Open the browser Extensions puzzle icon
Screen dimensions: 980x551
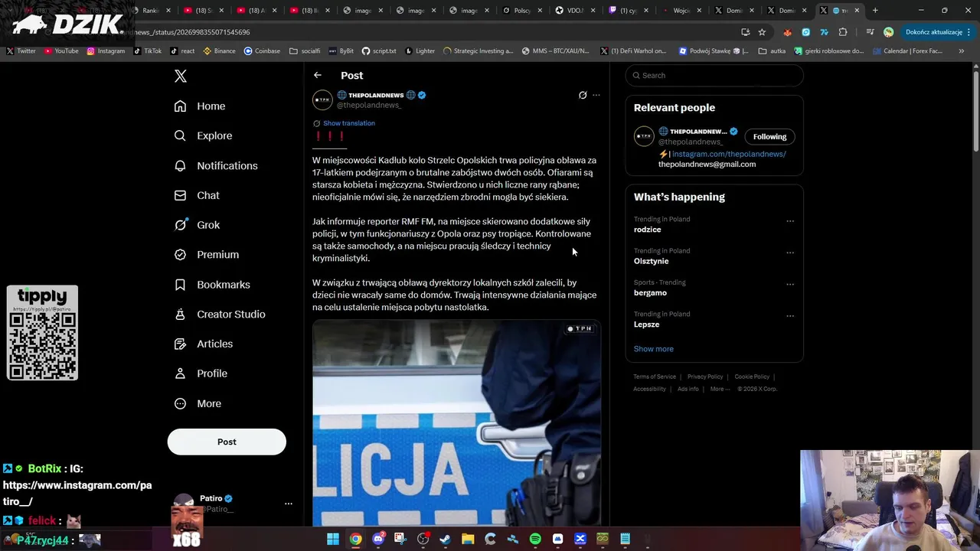[843, 32]
